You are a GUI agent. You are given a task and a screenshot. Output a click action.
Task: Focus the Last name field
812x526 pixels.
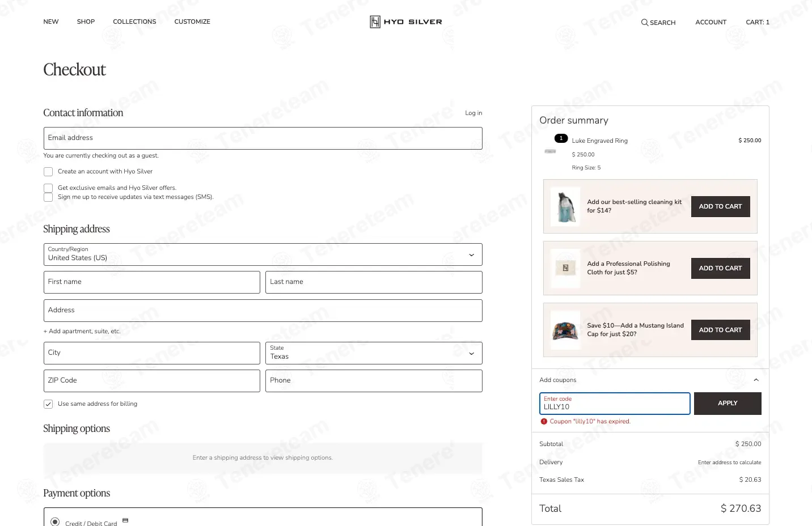click(x=374, y=282)
